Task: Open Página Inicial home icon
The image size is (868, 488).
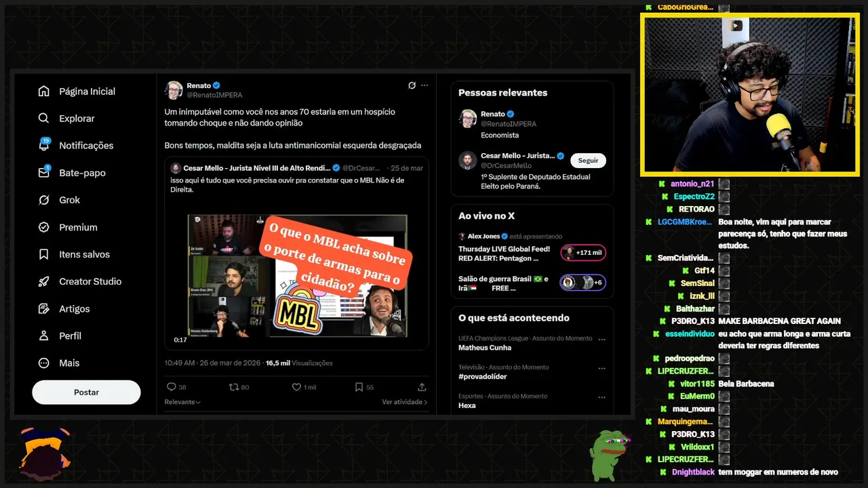Action: pos(44,91)
